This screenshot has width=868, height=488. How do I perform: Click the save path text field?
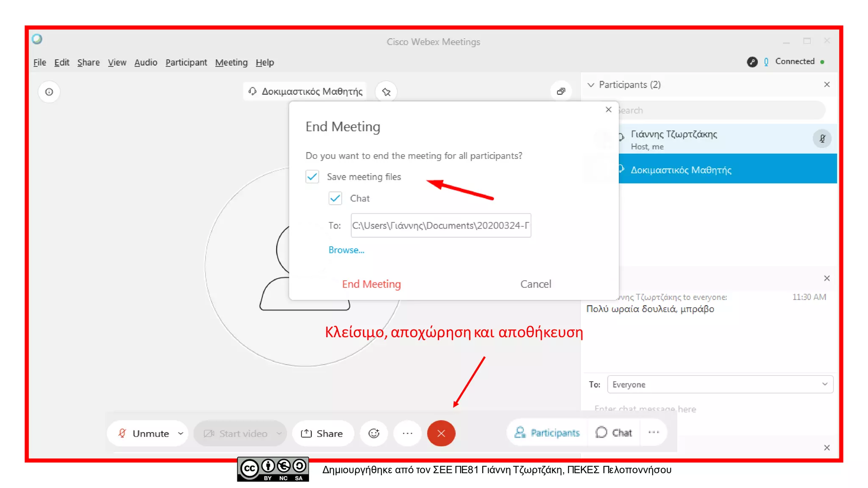pyautogui.click(x=440, y=225)
